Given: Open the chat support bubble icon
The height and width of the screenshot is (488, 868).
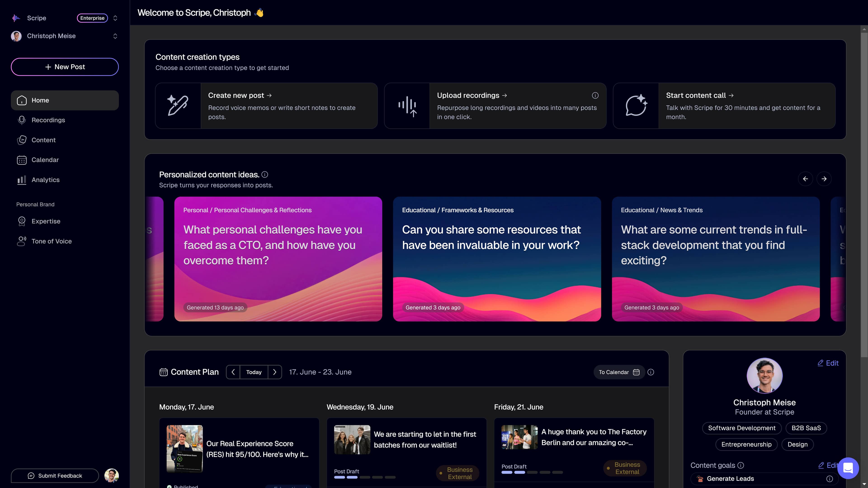Looking at the screenshot, I should point(848,468).
